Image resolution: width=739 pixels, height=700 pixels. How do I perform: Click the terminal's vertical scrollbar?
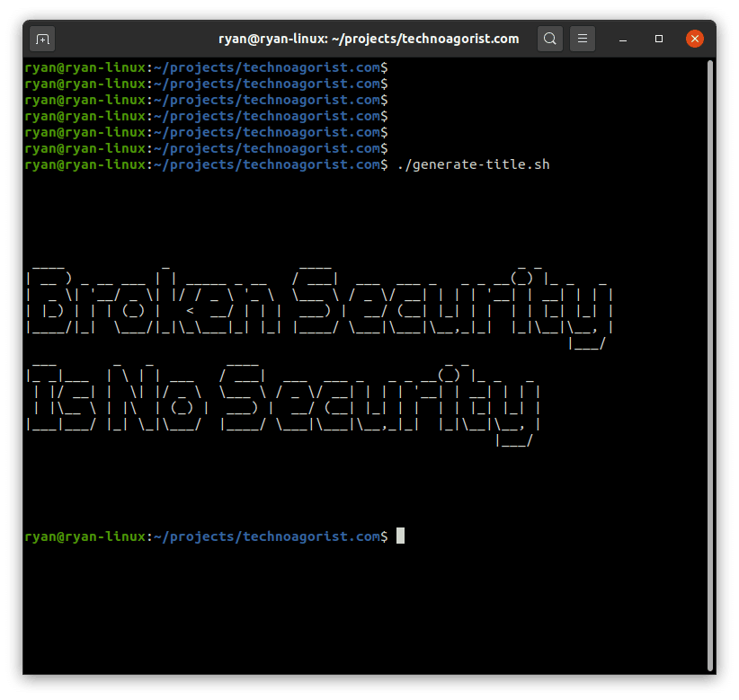[710, 359]
